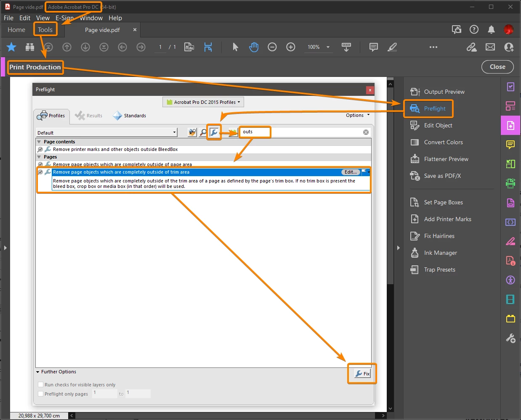Viewport: 521px width, 420px height.
Task: Click the horizontal scrollbar below the document
Action: [x=227, y=415]
